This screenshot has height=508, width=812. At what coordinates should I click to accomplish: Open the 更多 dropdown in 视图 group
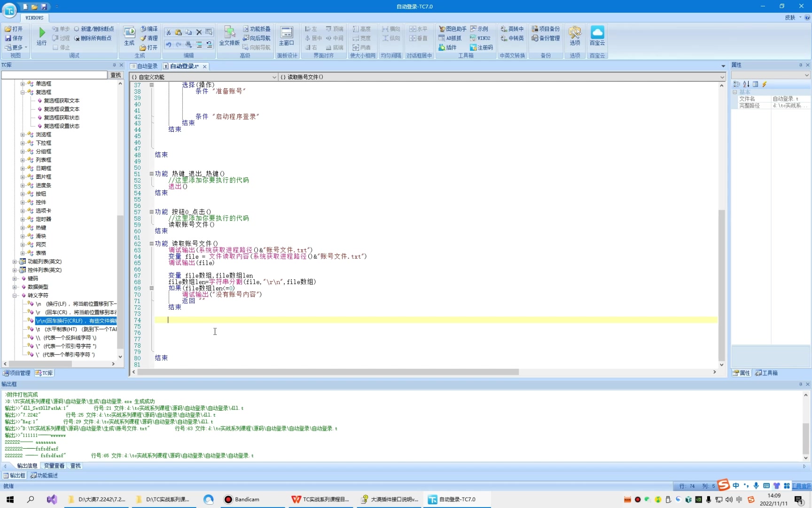pyautogui.click(x=16, y=48)
